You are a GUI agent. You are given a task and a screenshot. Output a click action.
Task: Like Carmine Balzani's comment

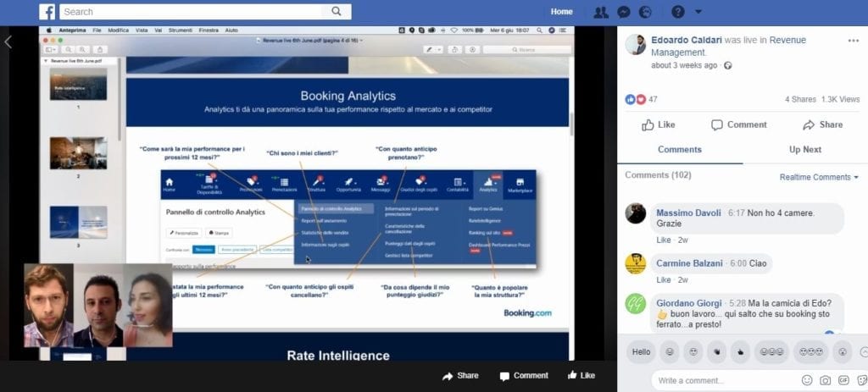663,280
